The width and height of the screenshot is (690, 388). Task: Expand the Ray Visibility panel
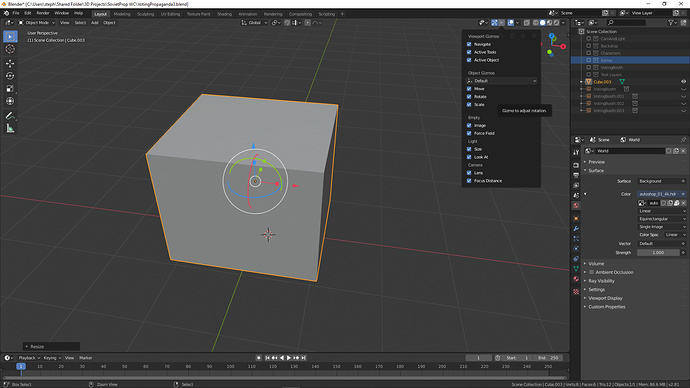click(x=601, y=281)
